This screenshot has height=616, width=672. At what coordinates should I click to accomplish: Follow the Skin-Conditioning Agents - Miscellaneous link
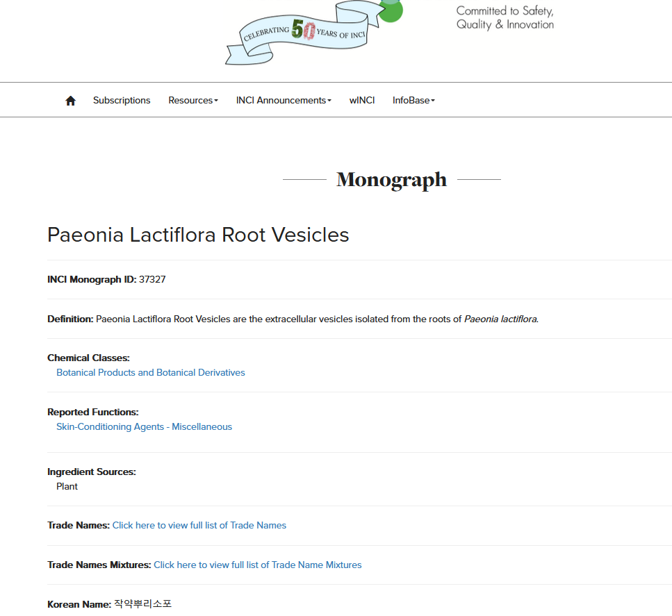tap(144, 427)
